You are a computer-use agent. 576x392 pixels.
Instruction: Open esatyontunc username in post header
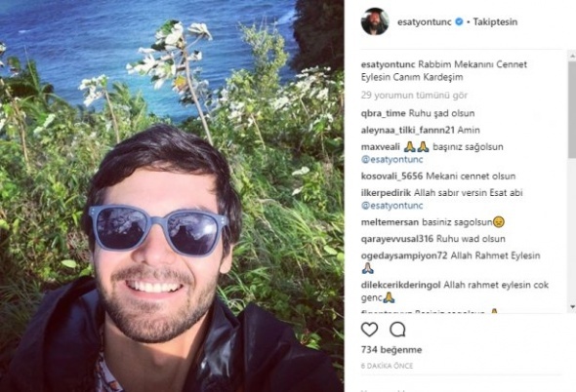coord(425,21)
